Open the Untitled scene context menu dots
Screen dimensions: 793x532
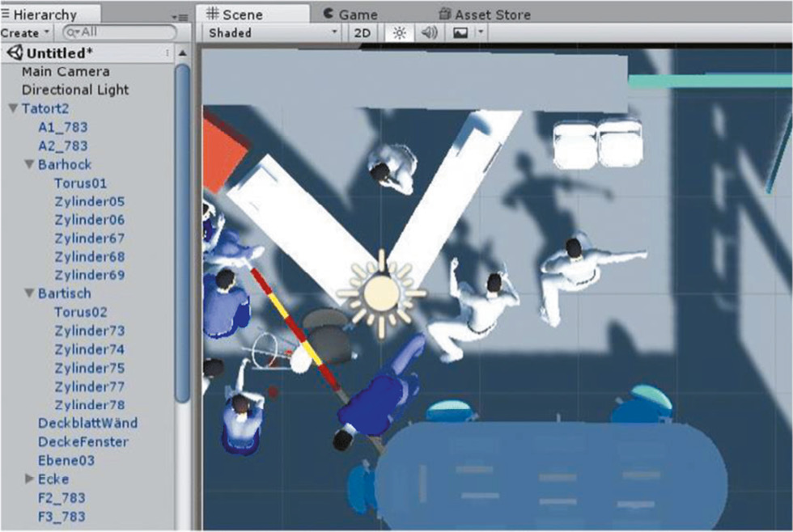tap(168, 53)
